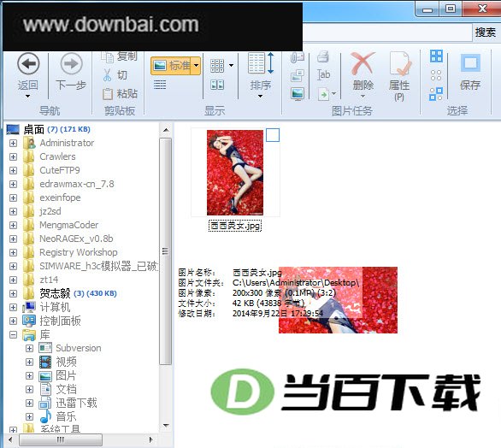Click the deselect-all circles icon
This screenshot has height=448, width=501.
[436, 75]
